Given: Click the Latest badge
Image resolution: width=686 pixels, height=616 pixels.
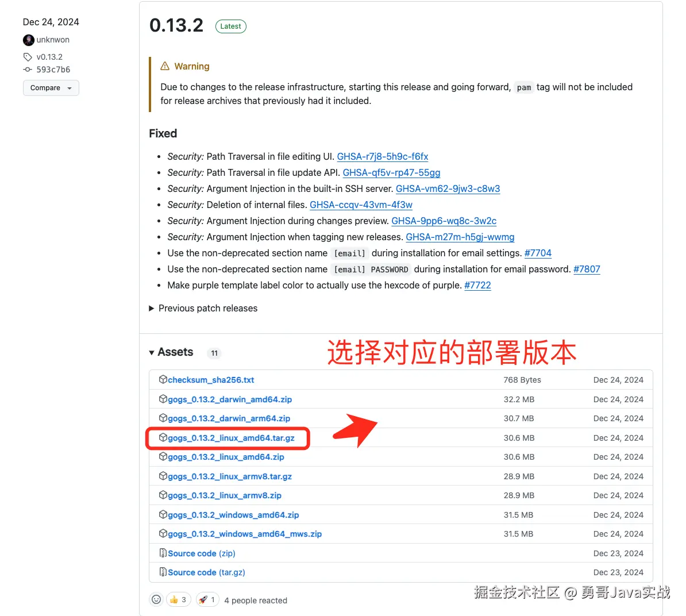Looking at the screenshot, I should tap(230, 26).
